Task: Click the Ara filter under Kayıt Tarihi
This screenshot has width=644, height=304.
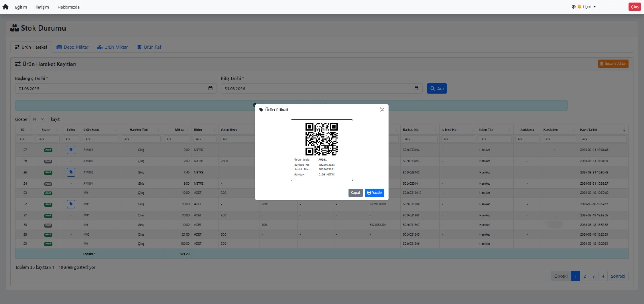Action: click(x=603, y=139)
